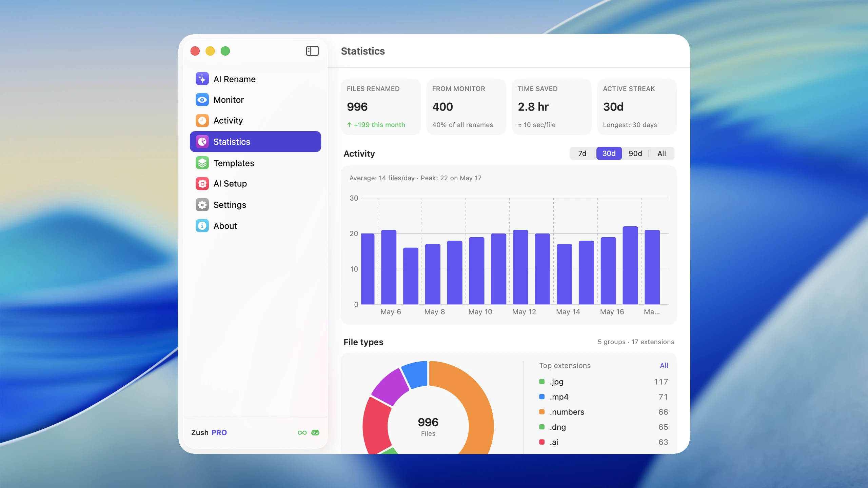Switch the activity range to 7d

click(x=582, y=154)
